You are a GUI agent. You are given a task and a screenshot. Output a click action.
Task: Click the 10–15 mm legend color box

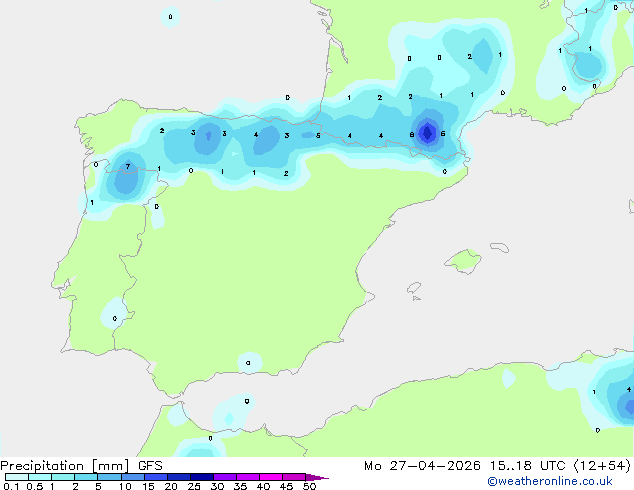[x=132, y=477]
